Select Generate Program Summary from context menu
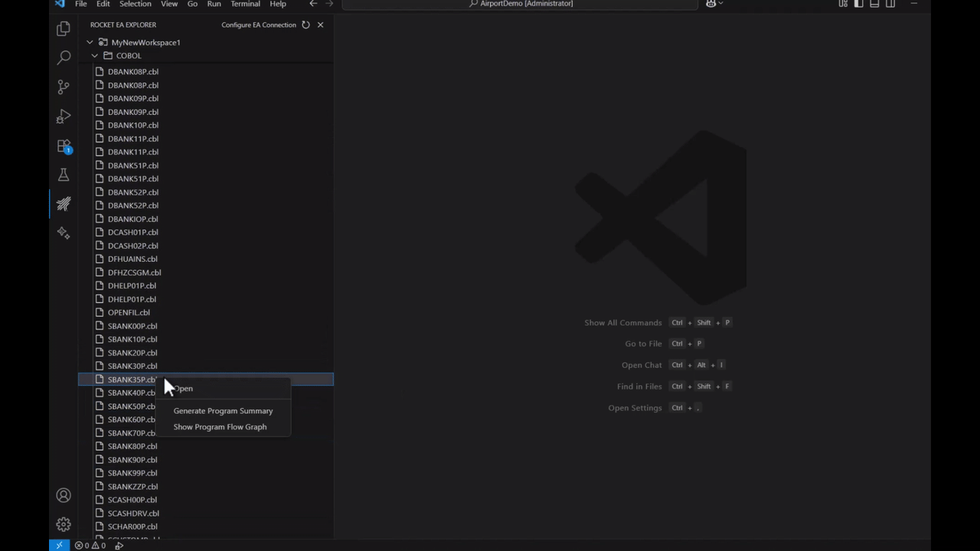Image resolution: width=980 pixels, height=551 pixels. click(x=223, y=411)
